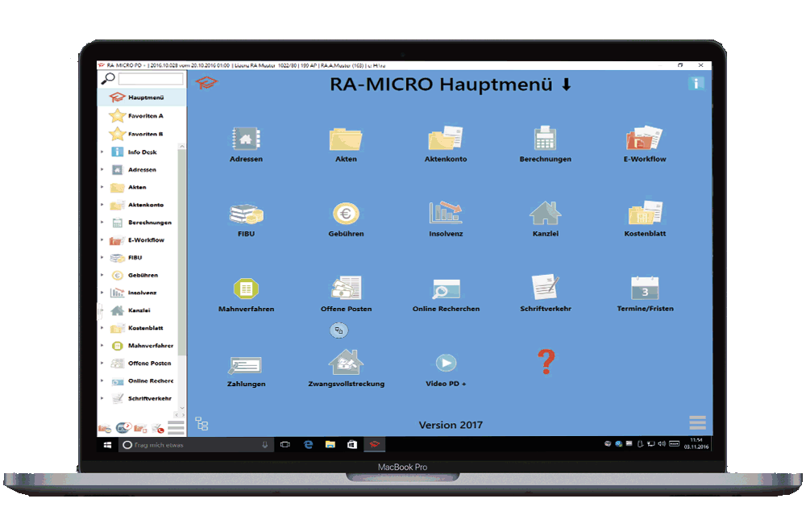Viewport: 806px width, 532px height.
Task: Expand the E-Workflow sidebar node
Action: point(102,239)
